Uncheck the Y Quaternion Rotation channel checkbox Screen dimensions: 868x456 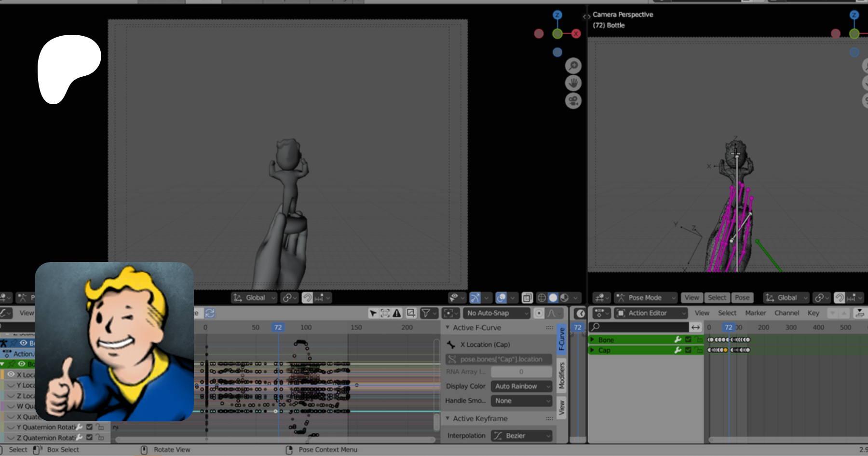pos(89,427)
